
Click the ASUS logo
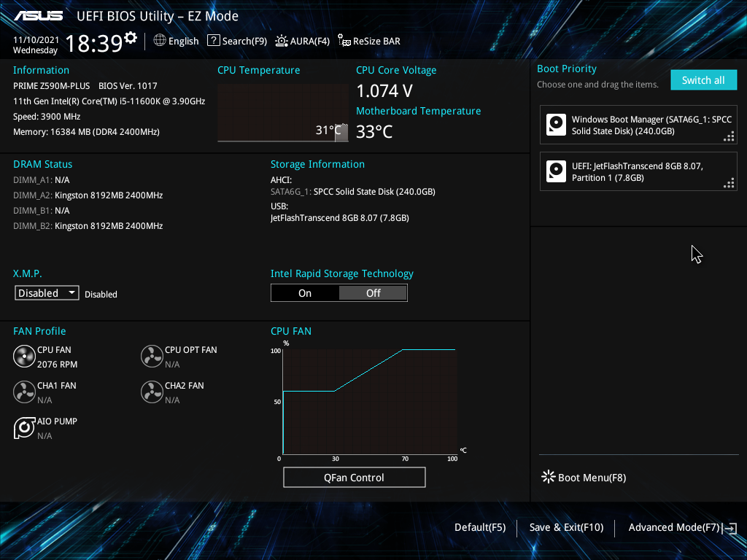pyautogui.click(x=39, y=16)
